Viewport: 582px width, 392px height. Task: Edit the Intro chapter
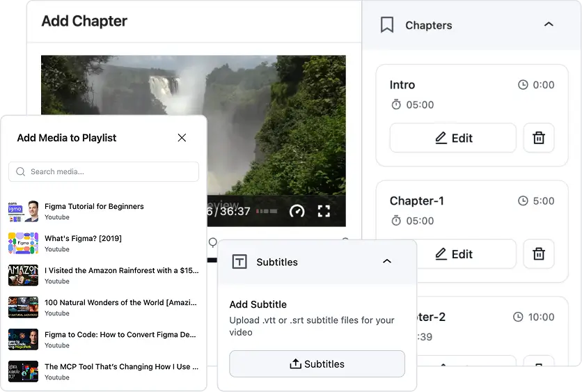coord(453,138)
